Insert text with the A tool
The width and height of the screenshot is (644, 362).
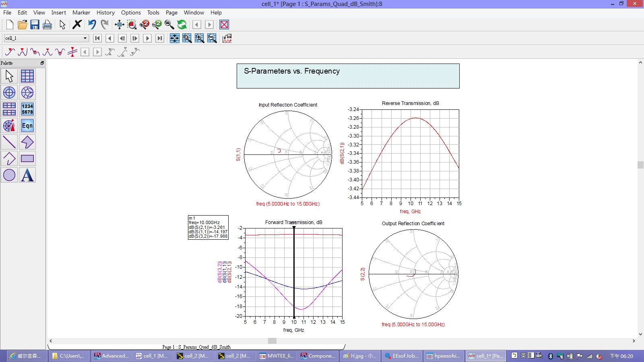click(27, 175)
